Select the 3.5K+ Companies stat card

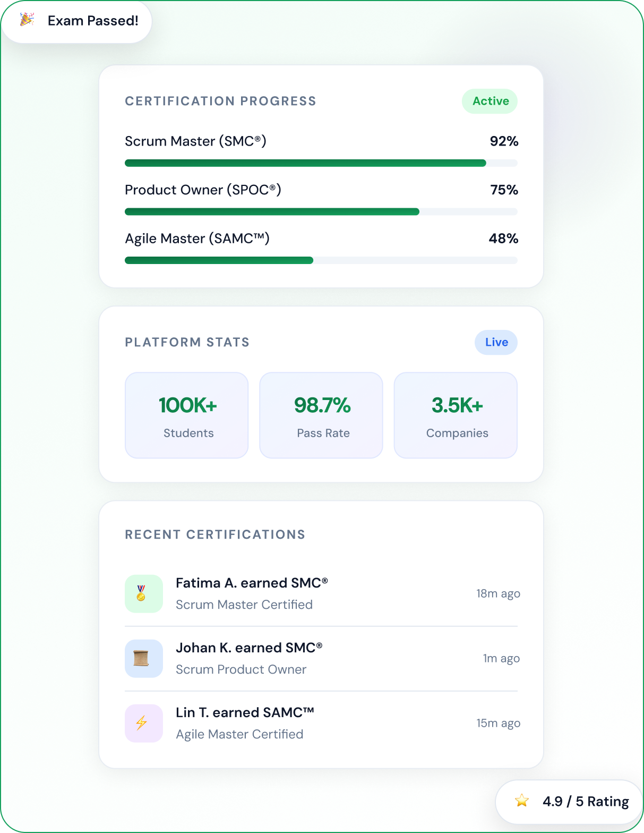456,415
